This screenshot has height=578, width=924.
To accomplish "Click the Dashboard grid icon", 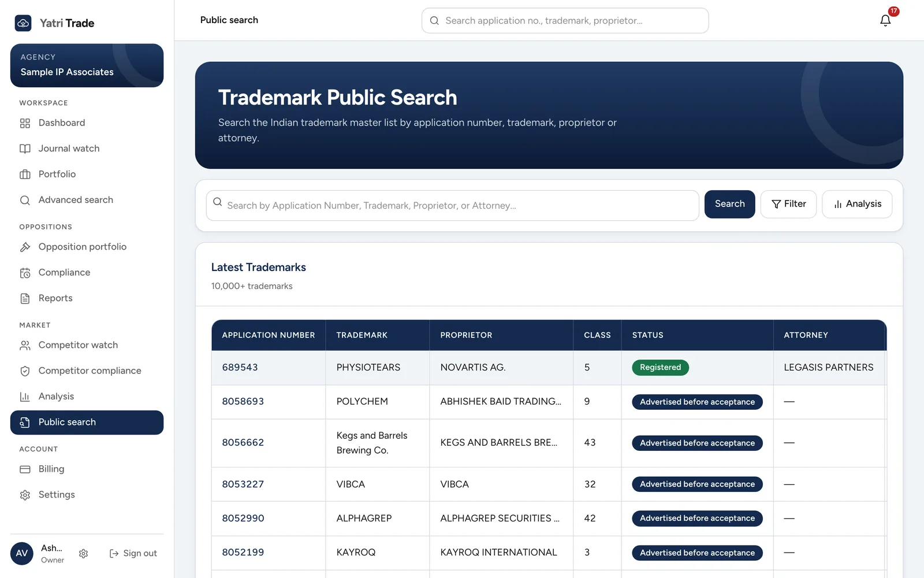I will coord(25,123).
